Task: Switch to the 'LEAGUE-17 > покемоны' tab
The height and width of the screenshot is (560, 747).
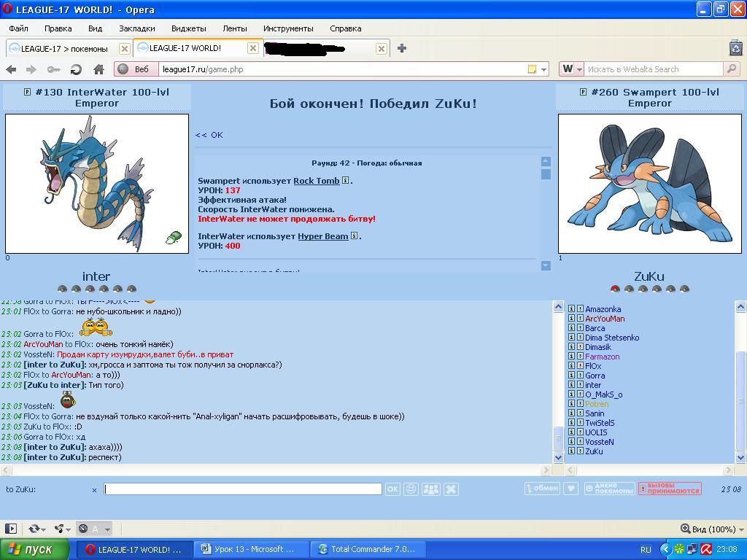Action: pos(64,49)
